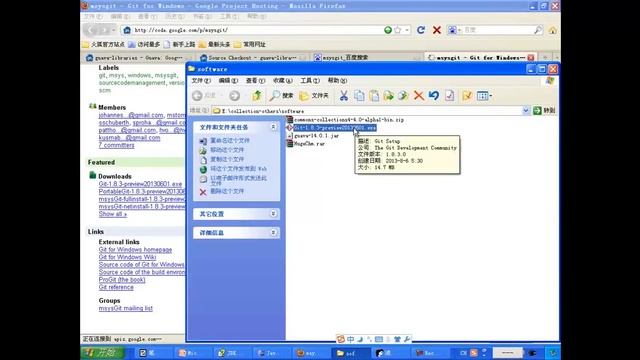Click Publish this file to the Web task
Viewport: 640px width, 360px height.
pos(238,169)
